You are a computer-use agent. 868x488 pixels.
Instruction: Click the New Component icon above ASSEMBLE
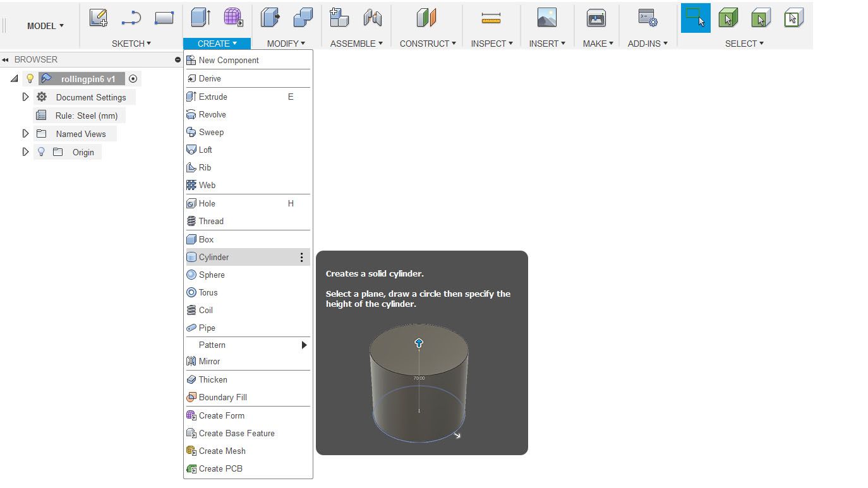click(339, 18)
